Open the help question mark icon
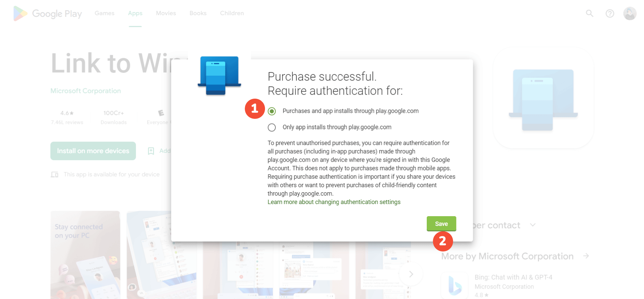The height and width of the screenshot is (299, 644). tap(610, 13)
